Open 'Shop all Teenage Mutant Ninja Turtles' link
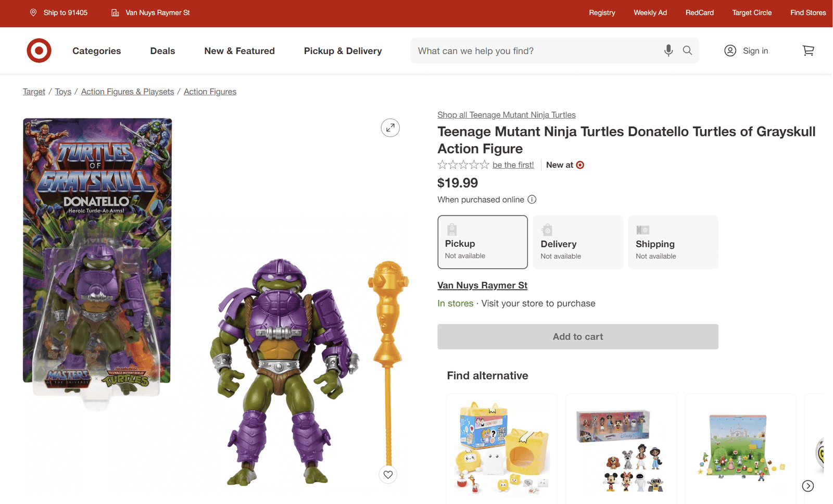 (x=506, y=115)
